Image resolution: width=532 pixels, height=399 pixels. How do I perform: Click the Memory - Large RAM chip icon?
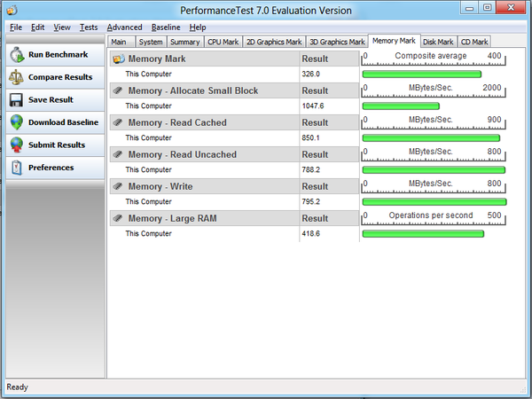[x=118, y=218]
